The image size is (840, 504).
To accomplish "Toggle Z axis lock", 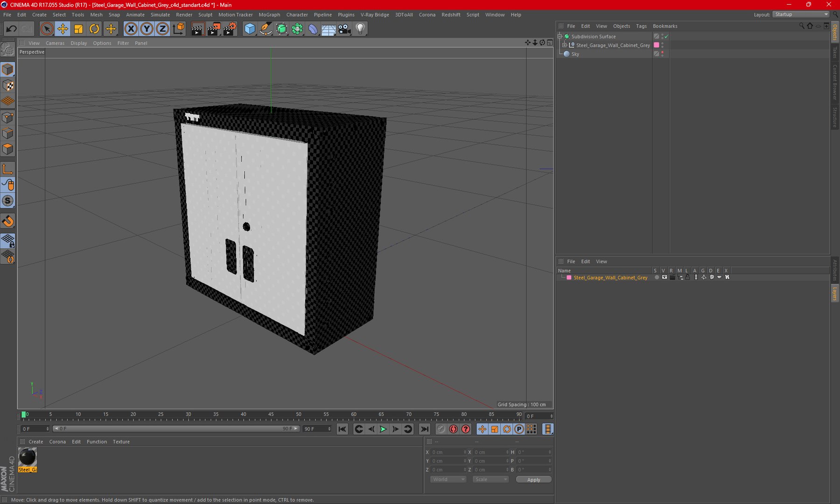I will click(x=162, y=29).
